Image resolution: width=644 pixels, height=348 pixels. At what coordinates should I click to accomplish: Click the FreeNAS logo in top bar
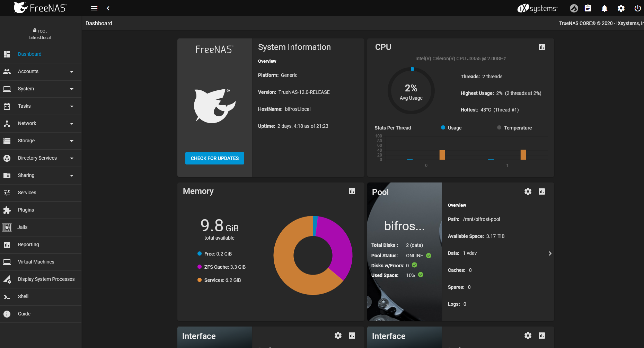pyautogui.click(x=40, y=8)
